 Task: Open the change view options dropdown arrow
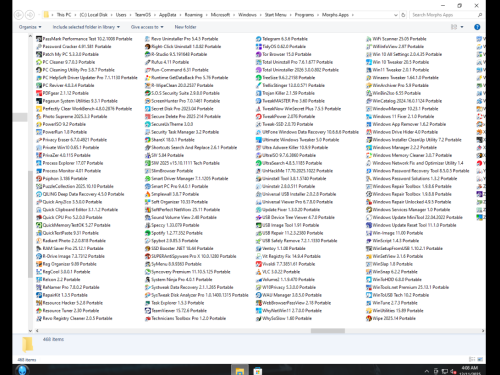click(462, 27)
